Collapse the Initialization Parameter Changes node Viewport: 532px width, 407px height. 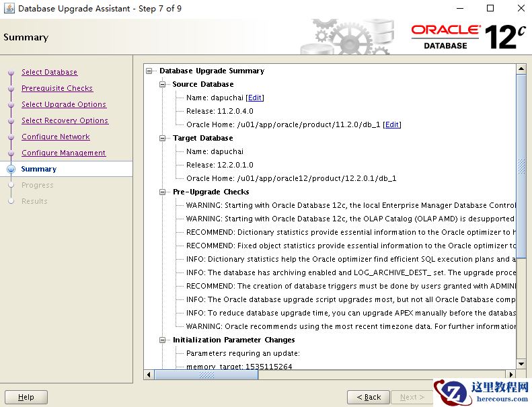click(x=163, y=340)
